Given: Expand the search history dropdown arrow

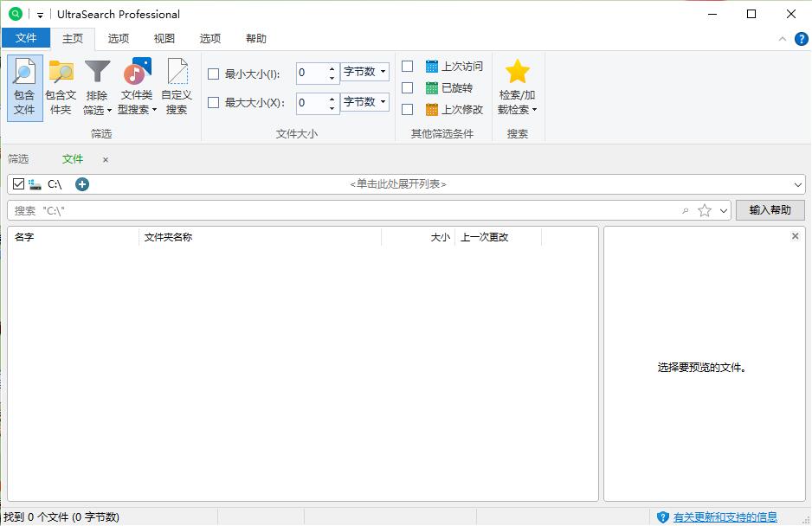Looking at the screenshot, I should click(x=724, y=211).
